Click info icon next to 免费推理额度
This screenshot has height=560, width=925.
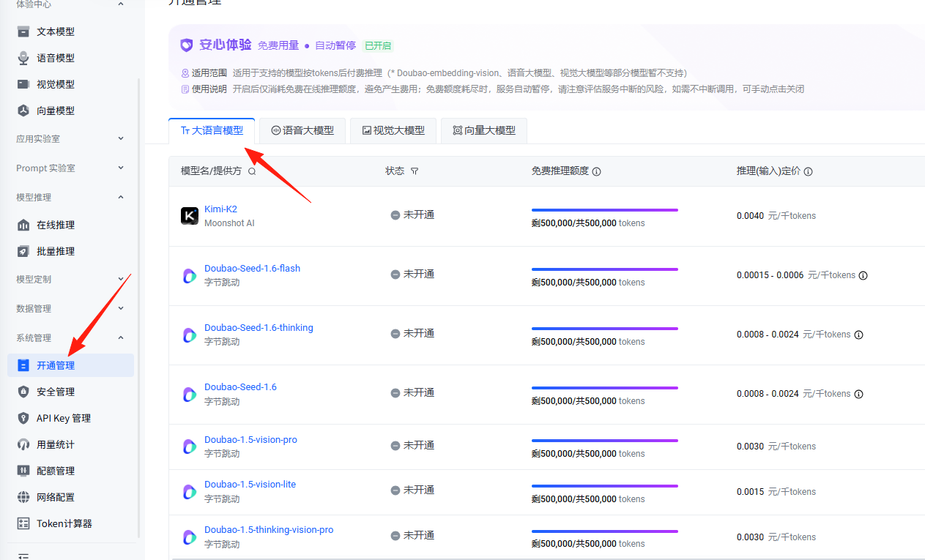point(596,171)
